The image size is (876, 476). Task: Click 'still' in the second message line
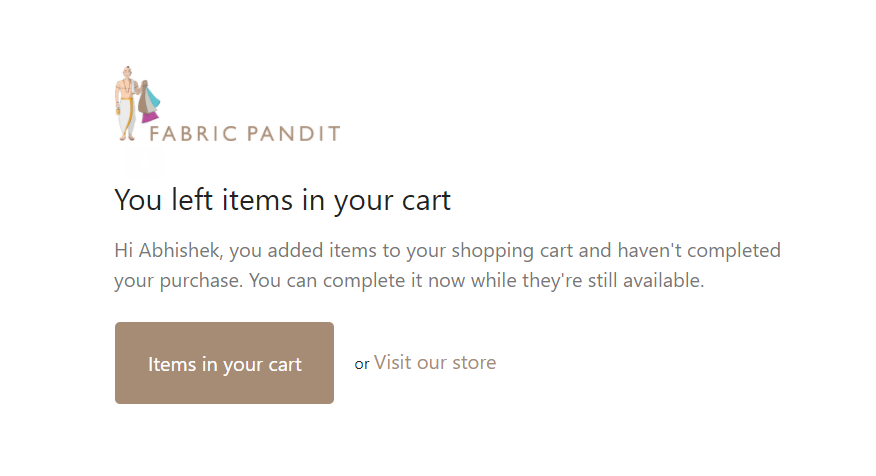coord(602,280)
